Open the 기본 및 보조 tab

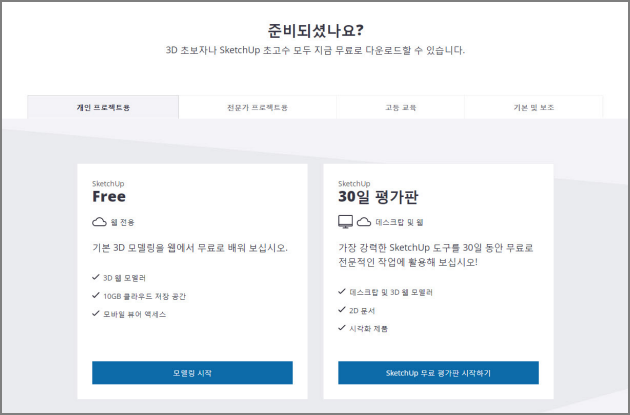pos(534,107)
